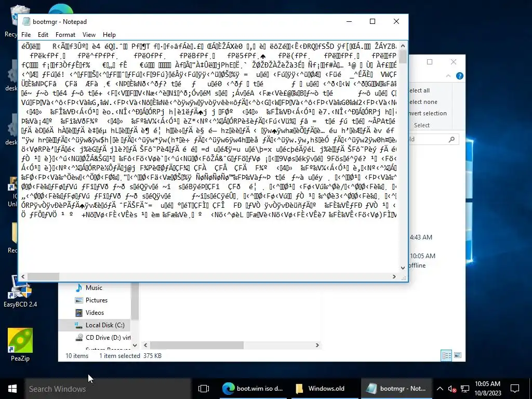The width and height of the screenshot is (532, 399).
Task: Click Notepad vertical scrollbar down arrow
Action: tap(403, 268)
